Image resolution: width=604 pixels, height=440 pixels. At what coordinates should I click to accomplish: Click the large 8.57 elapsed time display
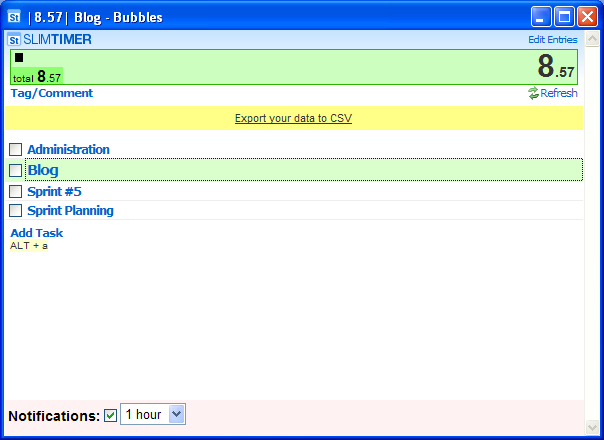point(555,66)
